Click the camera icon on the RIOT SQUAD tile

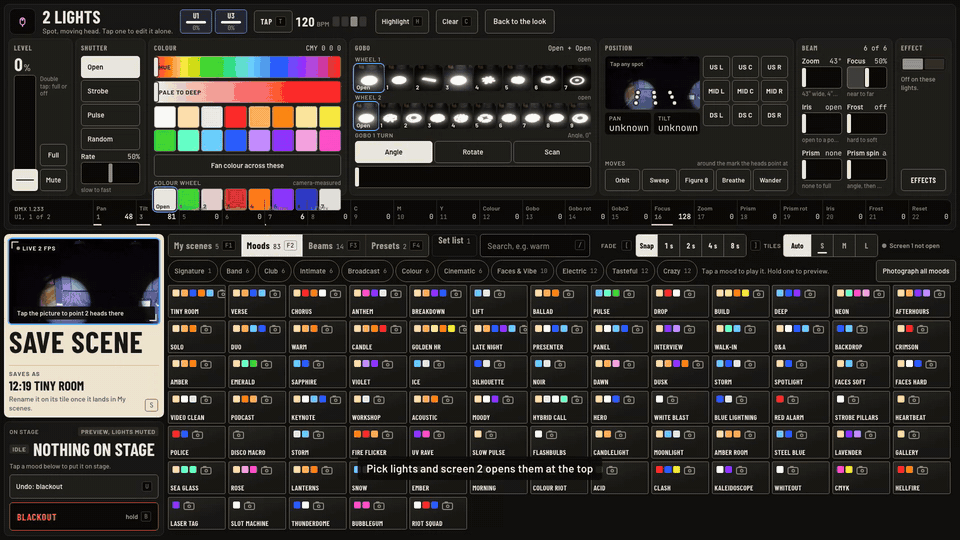448,506
